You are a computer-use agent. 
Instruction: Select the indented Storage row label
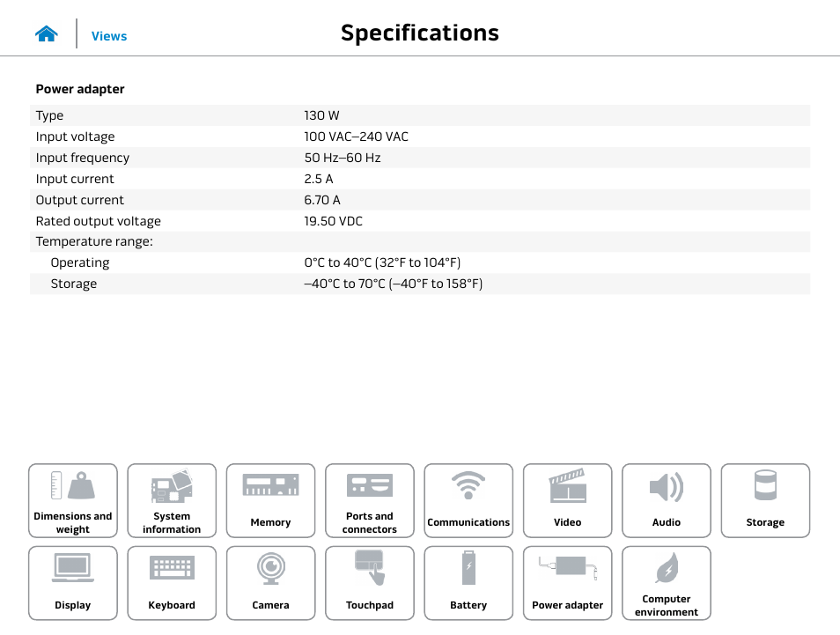[x=73, y=284]
